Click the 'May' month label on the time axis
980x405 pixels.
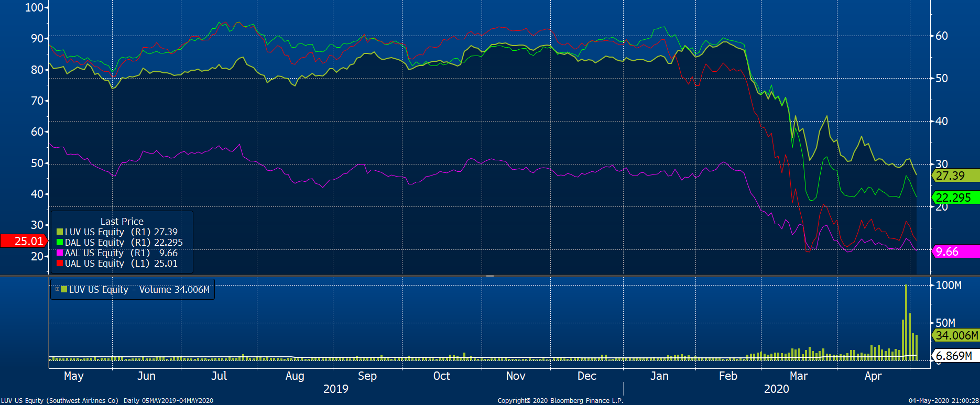[x=74, y=376]
